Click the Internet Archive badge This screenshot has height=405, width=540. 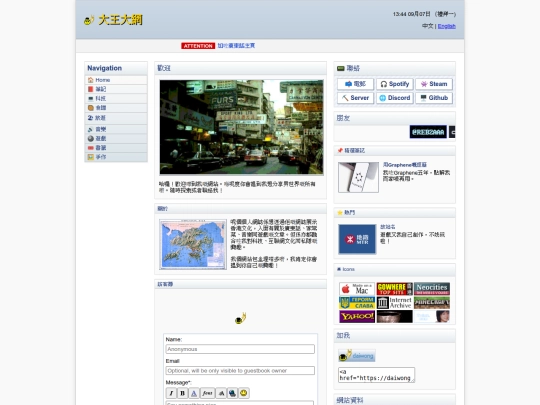pos(394,303)
